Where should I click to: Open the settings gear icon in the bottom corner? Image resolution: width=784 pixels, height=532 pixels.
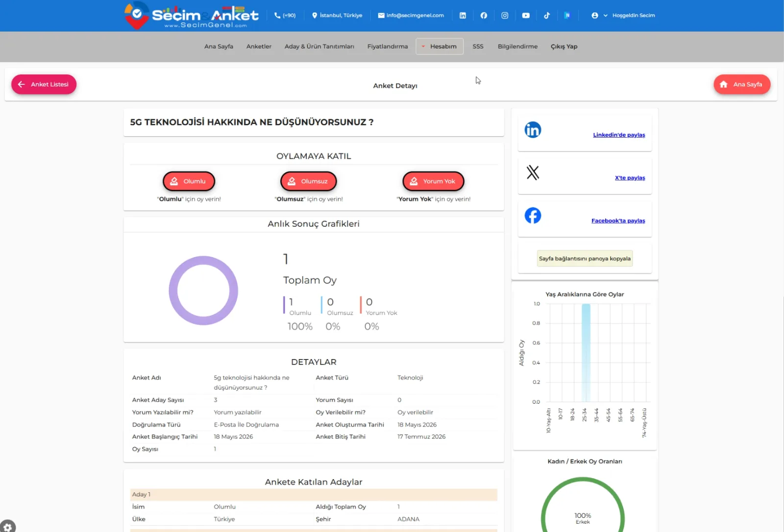[x=7, y=527]
